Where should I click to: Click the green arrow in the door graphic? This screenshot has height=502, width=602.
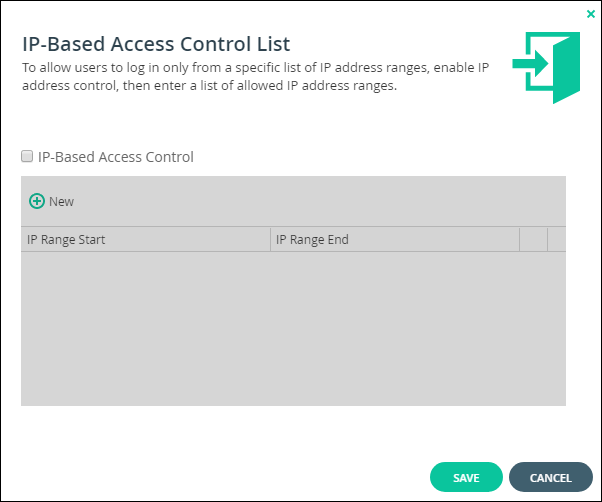(530, 64)
